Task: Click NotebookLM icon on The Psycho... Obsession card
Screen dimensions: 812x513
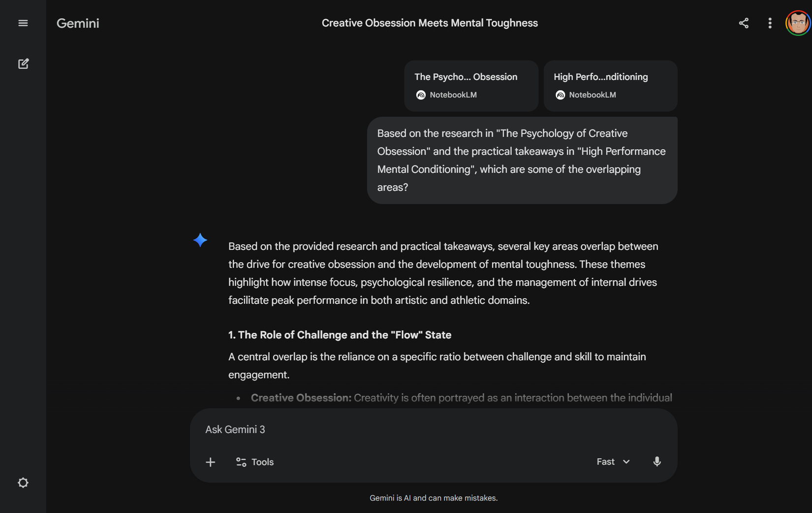Action: coord(421,95)
